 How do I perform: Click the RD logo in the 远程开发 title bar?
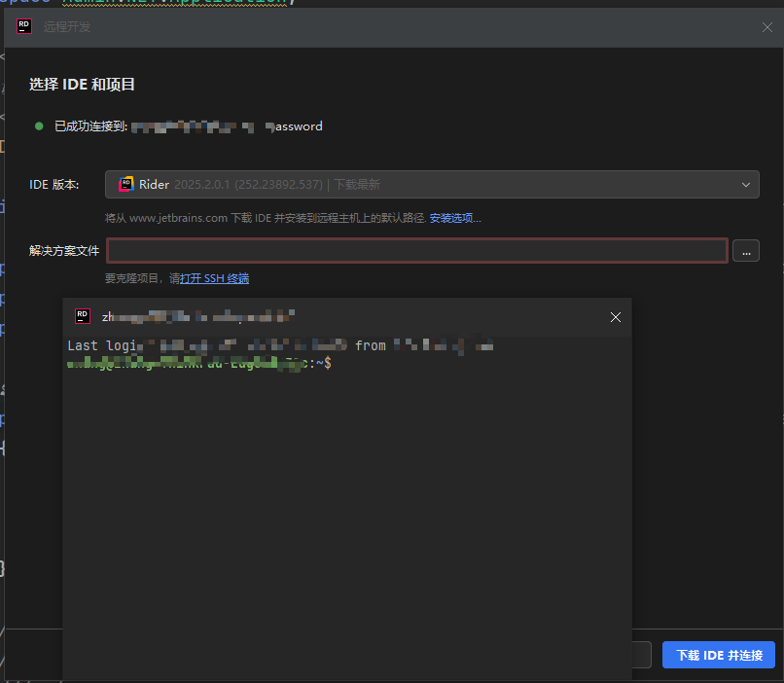[x=25, y=27]
